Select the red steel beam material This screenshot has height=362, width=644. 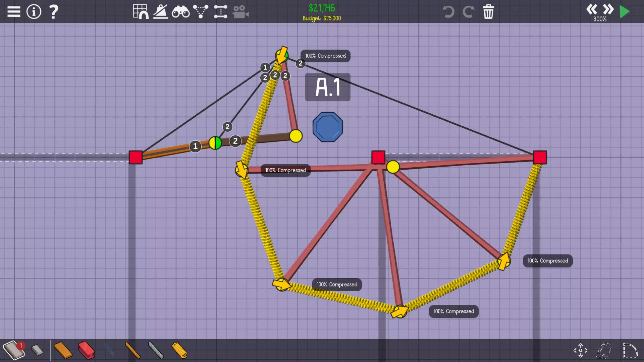(86, 350)
